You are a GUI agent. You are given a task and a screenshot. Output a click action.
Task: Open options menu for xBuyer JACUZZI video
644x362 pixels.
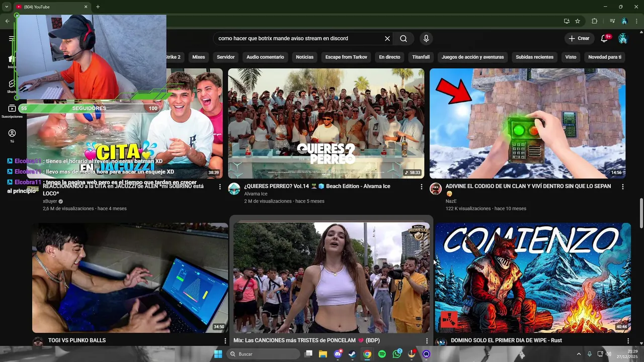coord(220,187)
